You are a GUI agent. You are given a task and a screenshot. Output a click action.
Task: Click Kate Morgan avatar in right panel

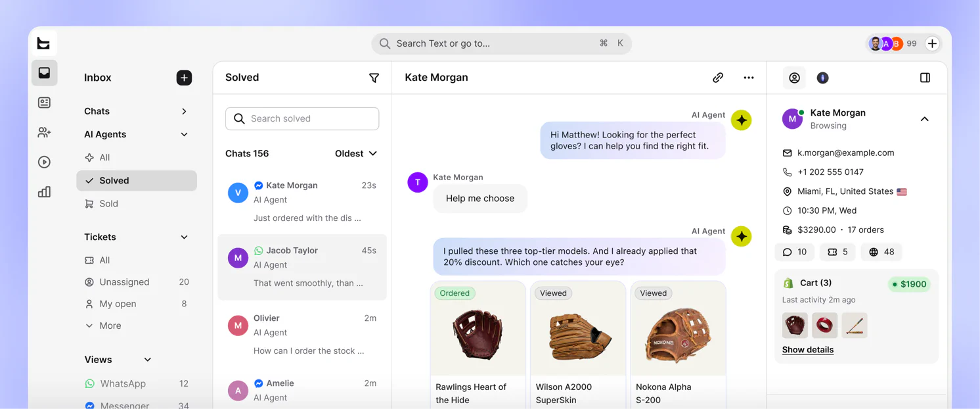(792, 119)
